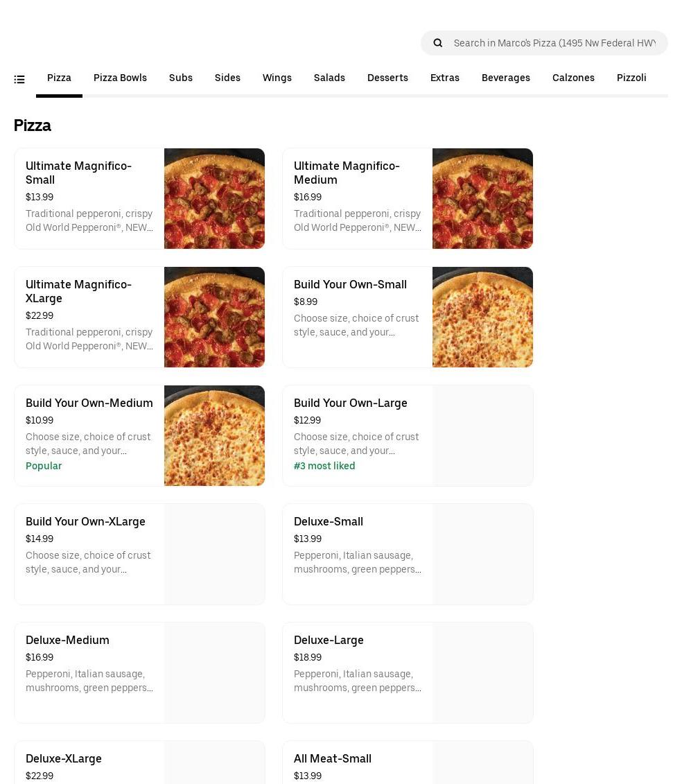Switch to the Subs tab
This screenshot has width=682, height=784.
[181, 78]
